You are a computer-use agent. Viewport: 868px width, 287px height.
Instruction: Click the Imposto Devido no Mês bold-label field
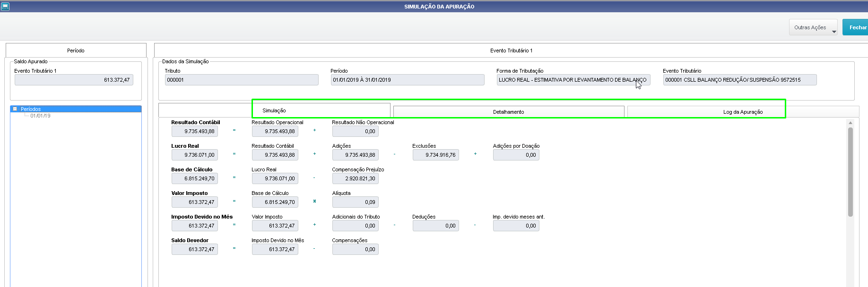(195, 226)
